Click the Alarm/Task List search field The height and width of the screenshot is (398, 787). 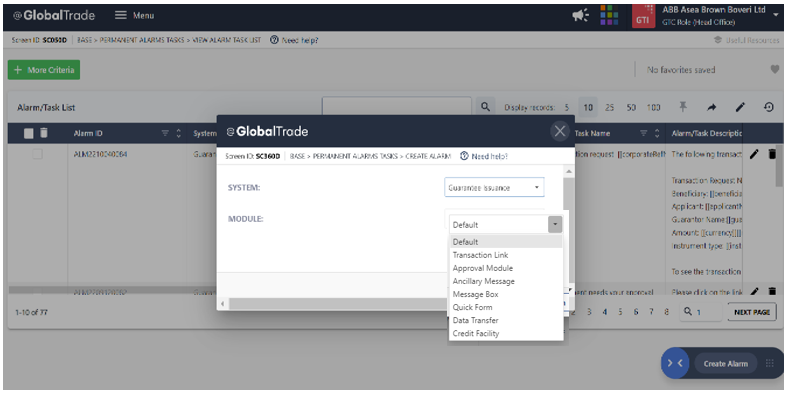[x=397, y=106]
